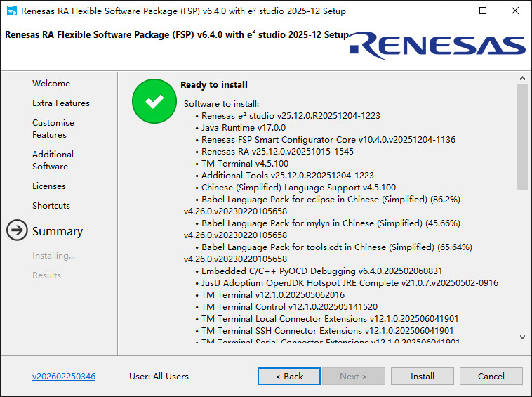Cancel the setup wizard

(491, 377)
